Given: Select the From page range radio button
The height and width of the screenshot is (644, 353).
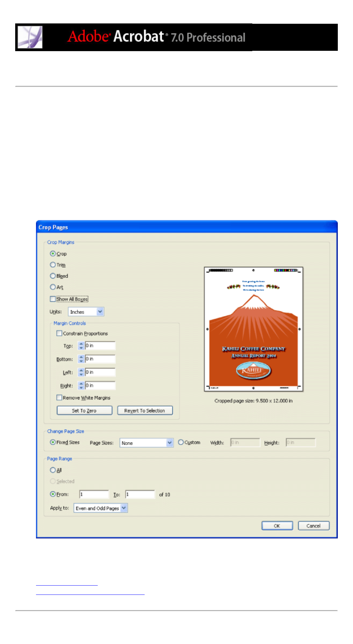Looking at the screenshot, I should pyautogui.click(x=53, y=494).
